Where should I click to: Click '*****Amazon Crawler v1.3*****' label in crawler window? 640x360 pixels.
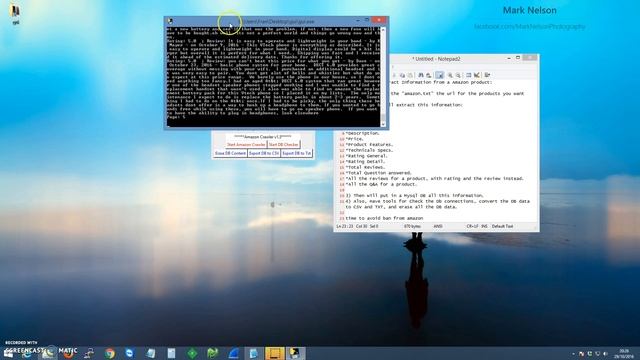pyautogui.click(x=263, y=137)
